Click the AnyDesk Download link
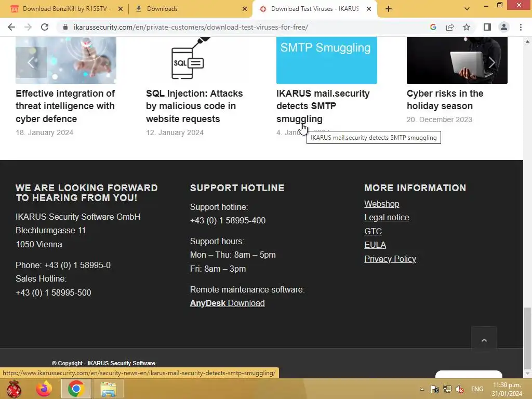This screenshot has height=399, width=532. (x=228, y=303)
